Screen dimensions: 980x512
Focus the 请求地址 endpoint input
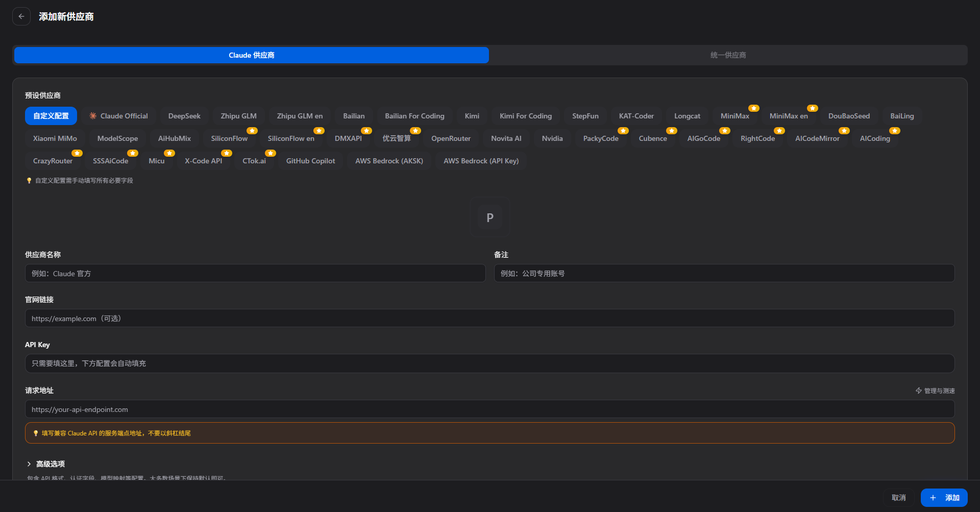pyautogui.click(x=489, y=409)
